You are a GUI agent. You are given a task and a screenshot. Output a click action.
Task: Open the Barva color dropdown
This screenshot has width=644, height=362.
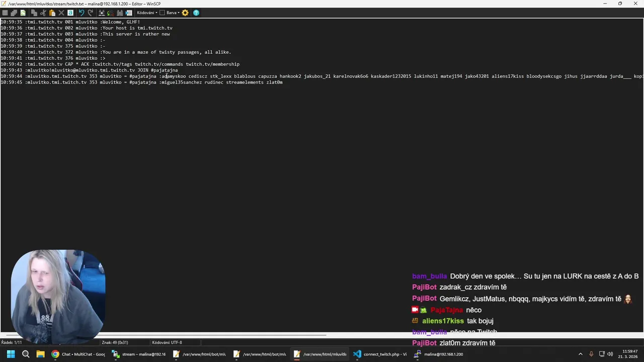174,13
